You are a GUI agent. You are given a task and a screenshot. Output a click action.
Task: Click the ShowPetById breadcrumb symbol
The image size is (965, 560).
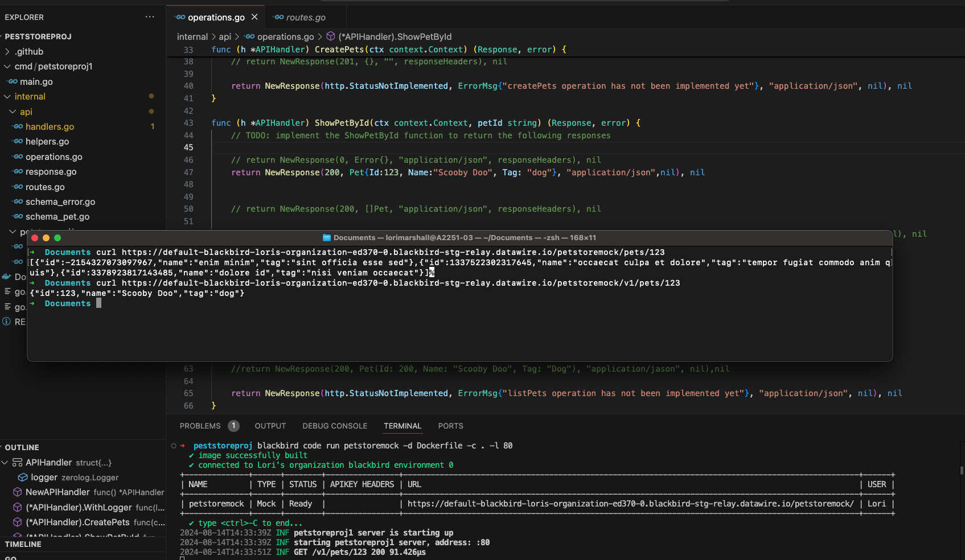pos(394,37)
